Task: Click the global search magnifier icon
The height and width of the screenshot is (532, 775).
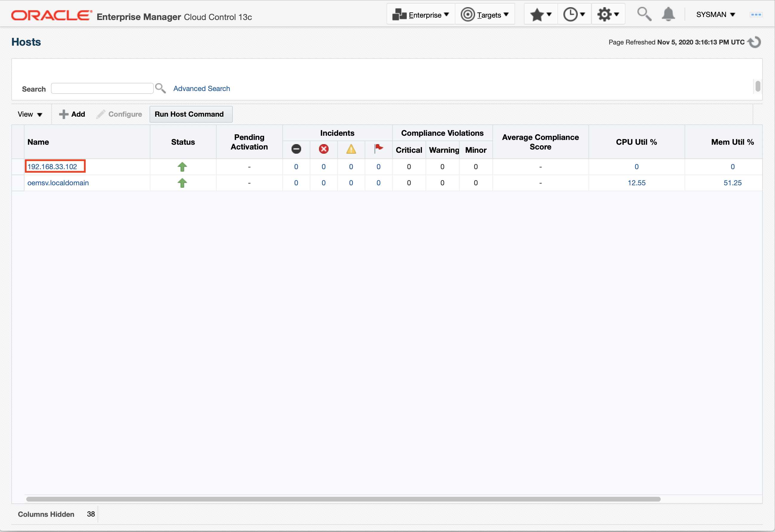Action: pyautogui.click(x=644, y=14)
